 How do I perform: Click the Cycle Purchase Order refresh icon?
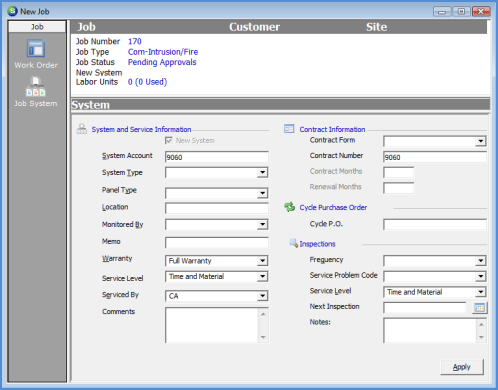coord(290,207)
